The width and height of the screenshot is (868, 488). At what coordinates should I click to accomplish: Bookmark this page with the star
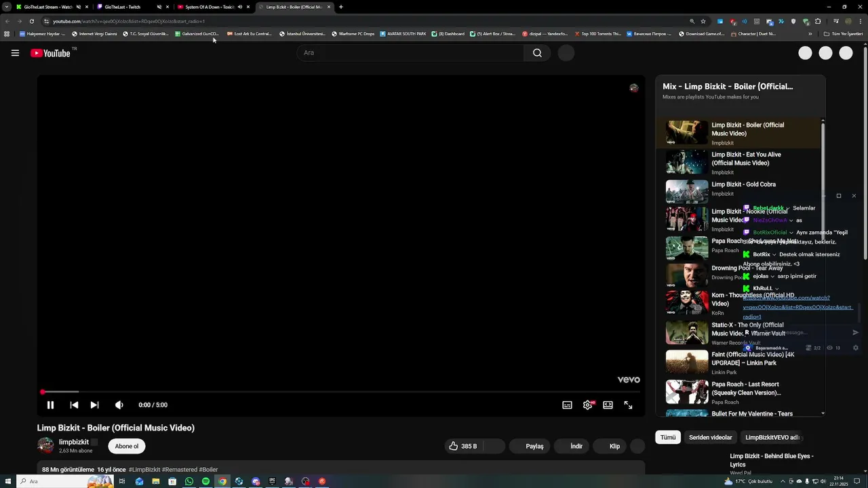click(x=703, y=21)
